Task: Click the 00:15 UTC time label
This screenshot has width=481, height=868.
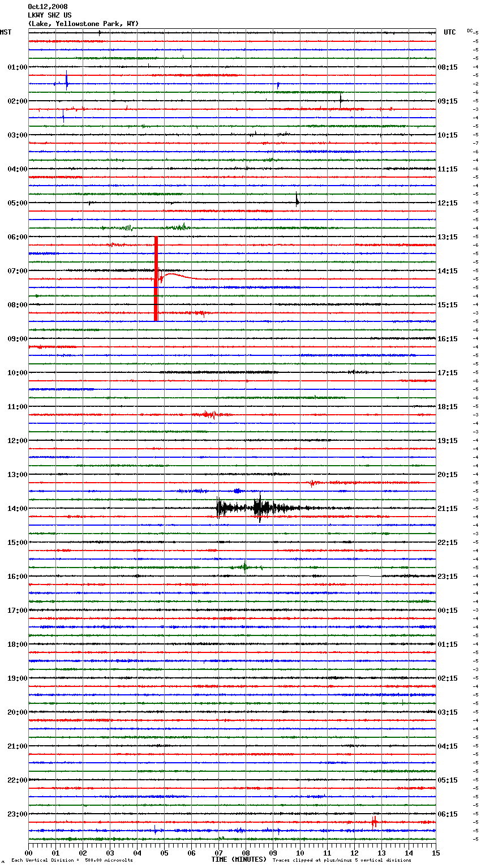Action: click(x=448, y=611)
